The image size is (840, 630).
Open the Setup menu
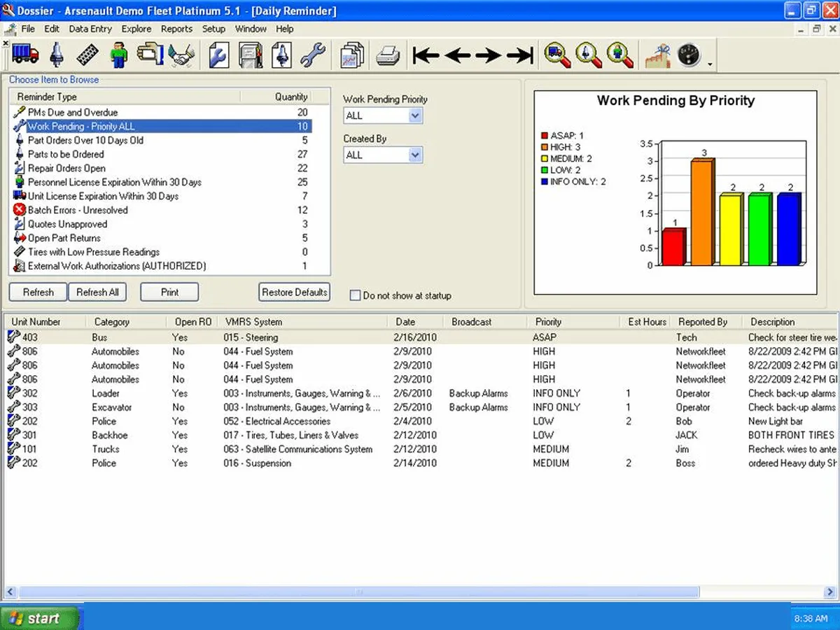click(x=213, y=29)
